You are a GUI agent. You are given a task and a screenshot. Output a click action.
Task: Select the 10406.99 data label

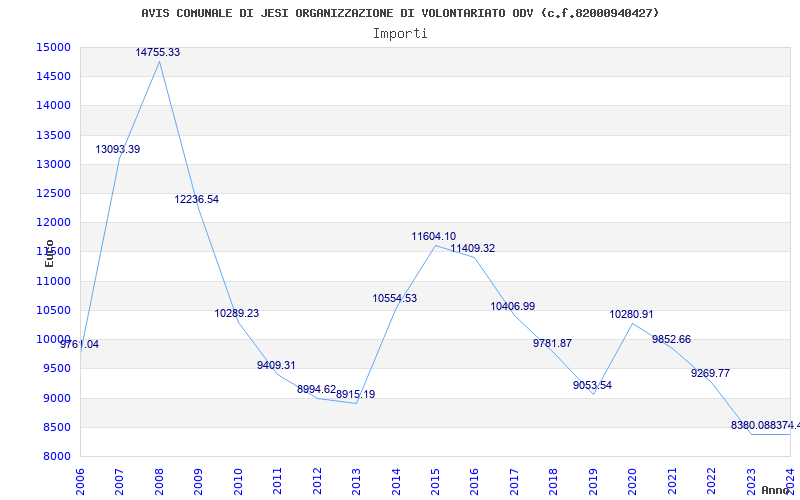(x=513, y=306)
